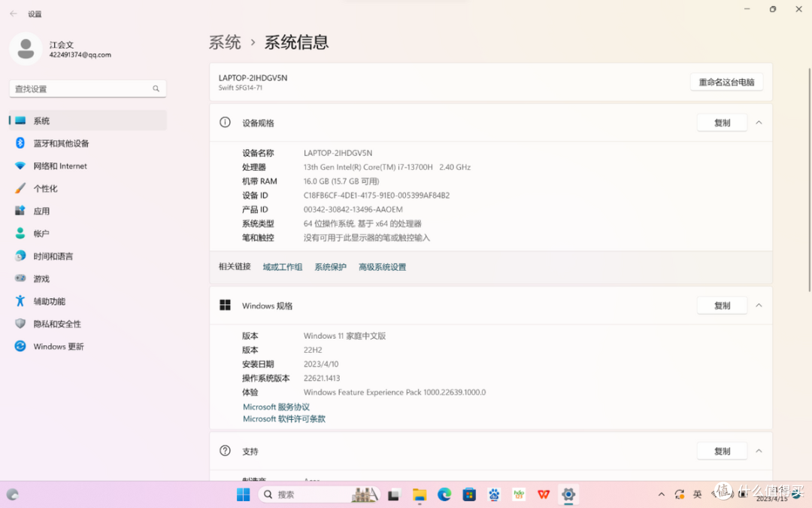The height and width of the screenshot is (508, 812).
Task: Click 系统 in the breadcrumb
Action: click(x=225, y=42)
